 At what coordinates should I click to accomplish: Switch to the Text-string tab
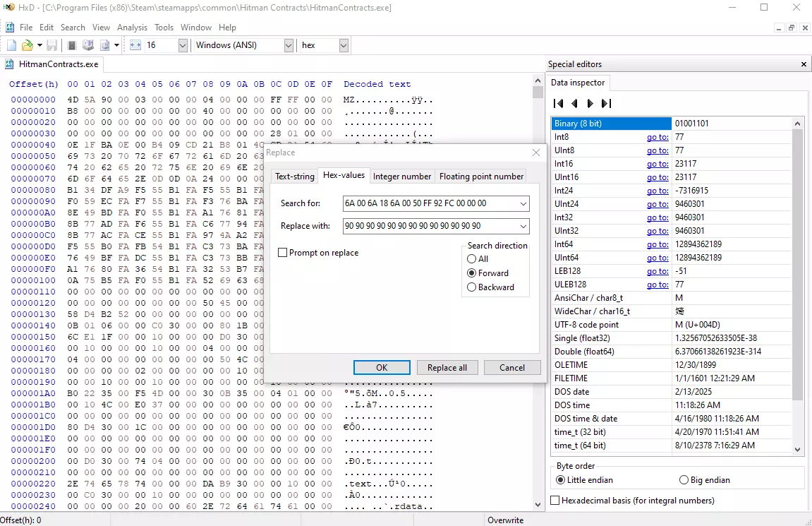(x=295, y=177)
